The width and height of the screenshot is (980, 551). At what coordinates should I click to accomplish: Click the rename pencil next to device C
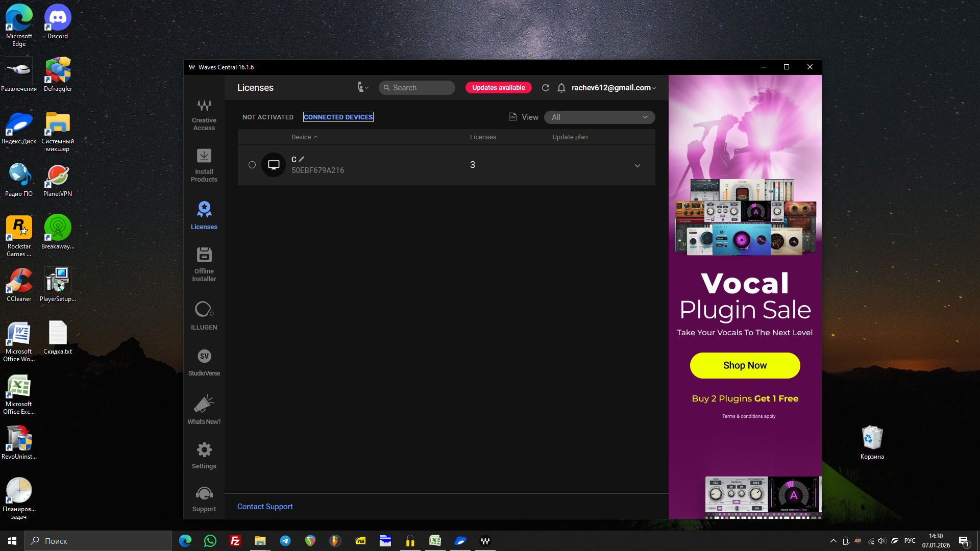[302, 159]
